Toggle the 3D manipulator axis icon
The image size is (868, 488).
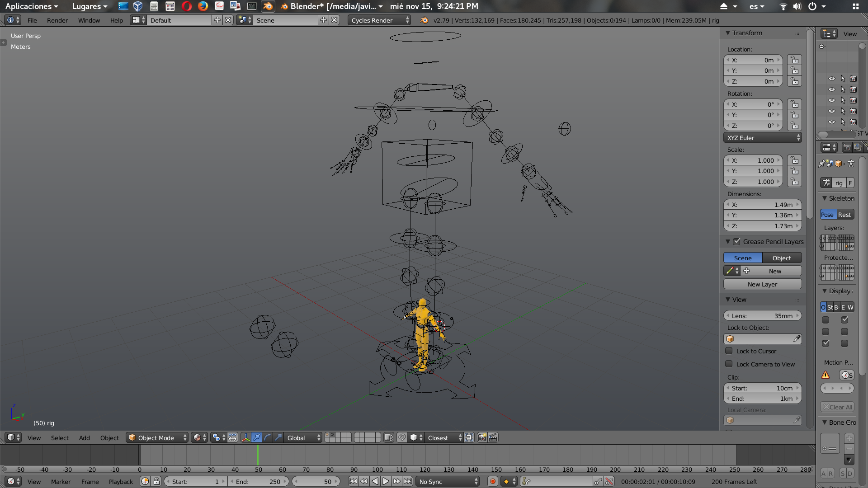[245, 437]
